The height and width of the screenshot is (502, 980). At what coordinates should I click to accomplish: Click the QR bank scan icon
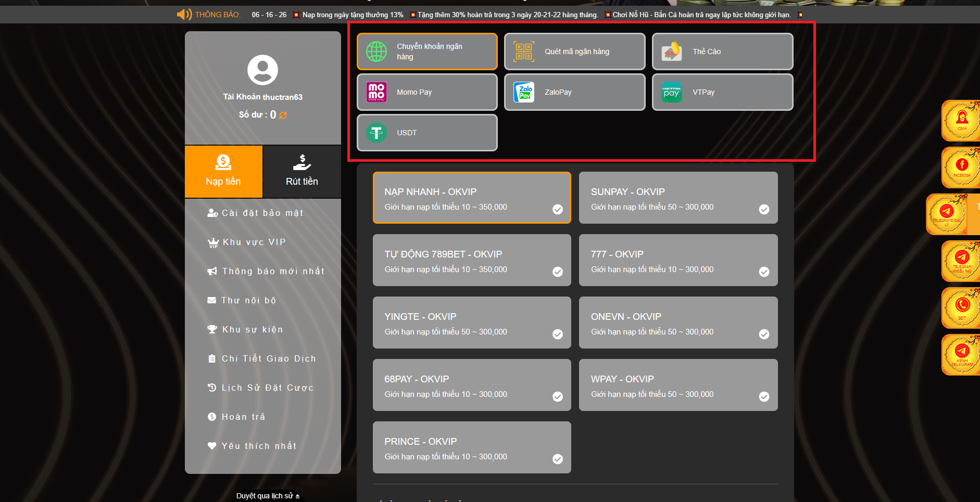pyautogui.click(x=524, y=52)
